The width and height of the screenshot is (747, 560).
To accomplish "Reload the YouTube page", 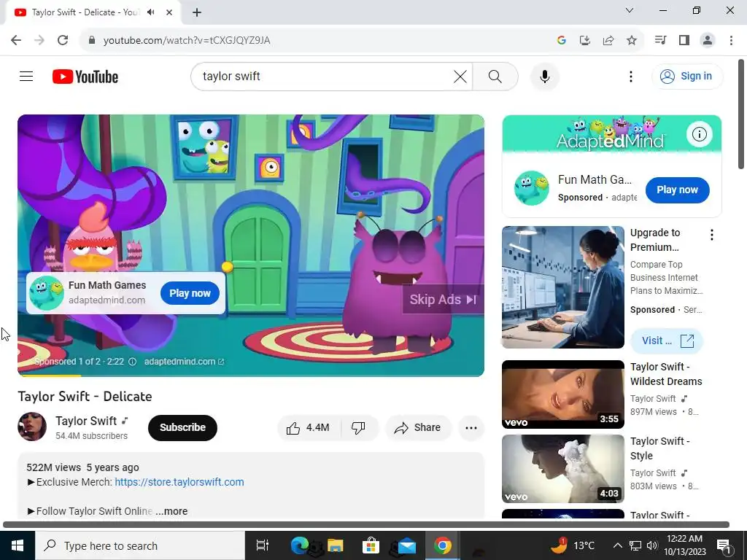I will pyautogui.click(x=63, y=40).
